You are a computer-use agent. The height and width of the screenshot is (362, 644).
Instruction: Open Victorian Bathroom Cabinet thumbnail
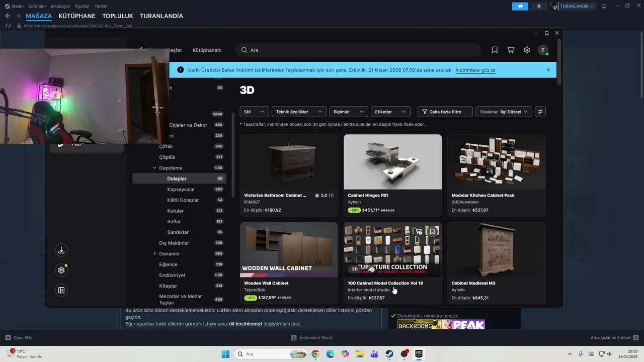pos(289,162)
